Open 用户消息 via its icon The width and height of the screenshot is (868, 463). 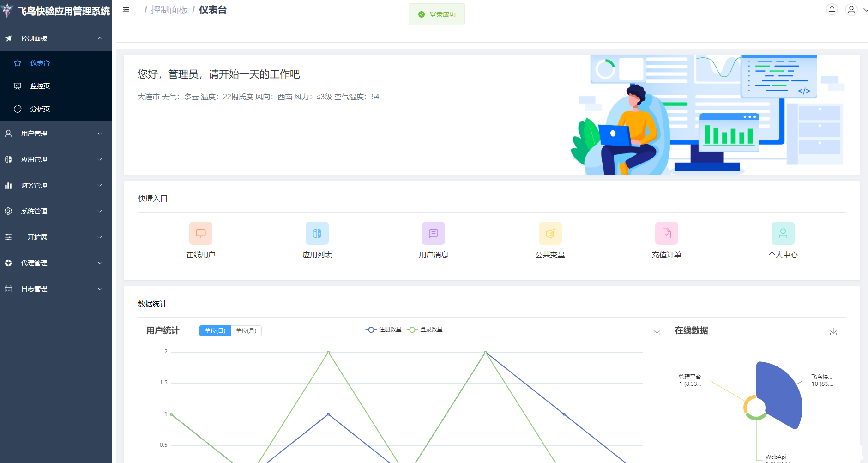coord(433,233)
